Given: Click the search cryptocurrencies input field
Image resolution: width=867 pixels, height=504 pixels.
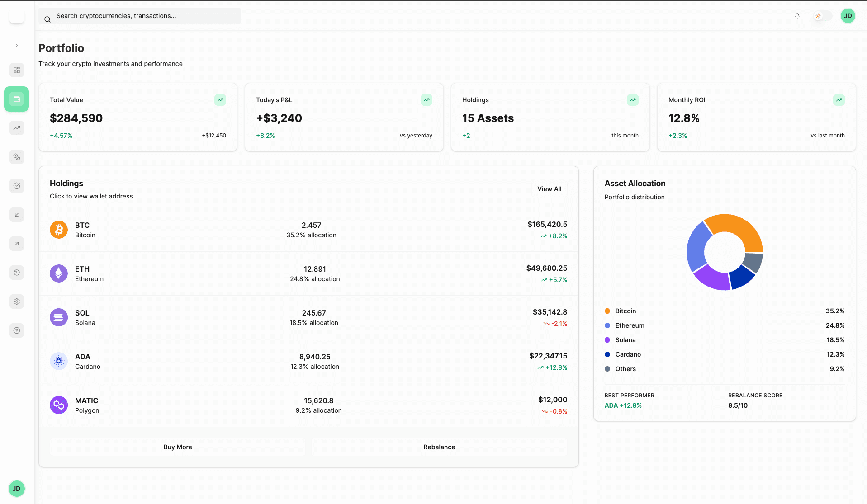Looking at the screenshot, I should pos(139,16).
